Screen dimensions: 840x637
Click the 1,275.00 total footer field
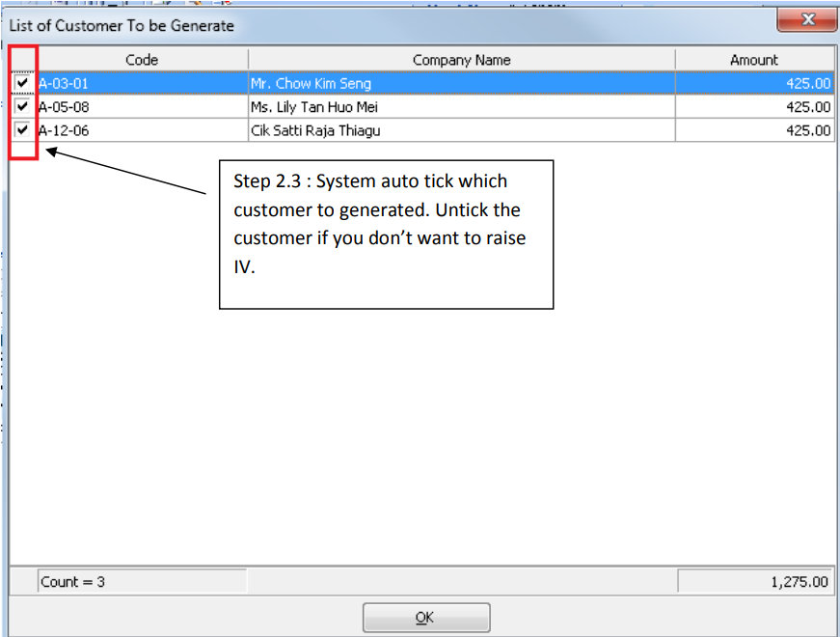click(754, 582)
